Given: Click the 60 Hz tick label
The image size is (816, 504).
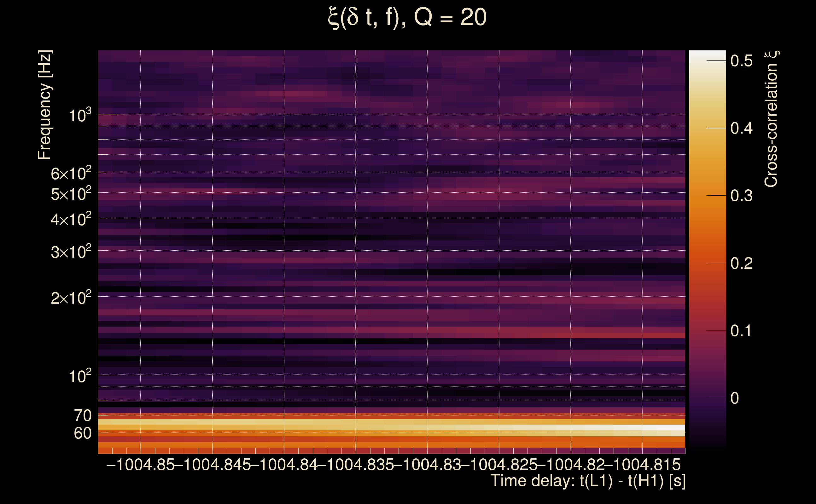Looking at the screenshot, I should point(83,433).
